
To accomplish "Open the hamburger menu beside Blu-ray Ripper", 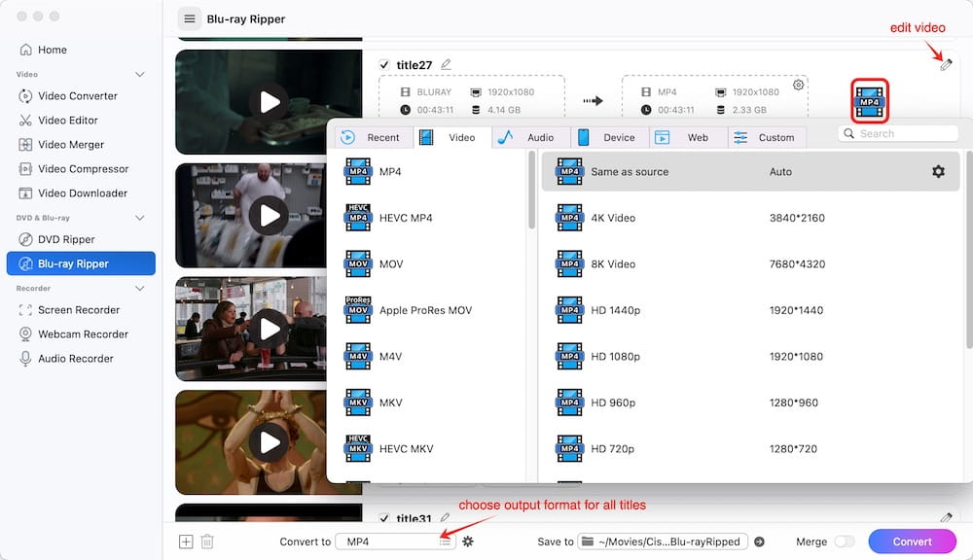I will pos(190,18).
